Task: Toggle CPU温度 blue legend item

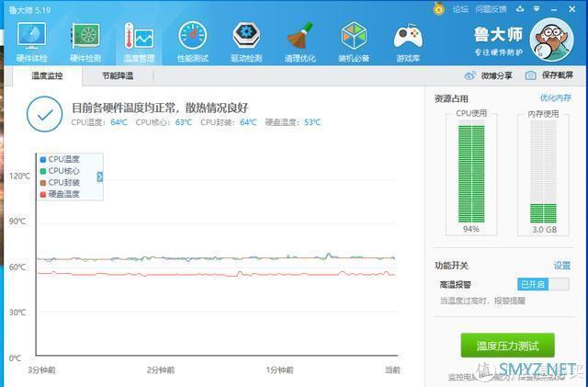Action: point(60,159)
